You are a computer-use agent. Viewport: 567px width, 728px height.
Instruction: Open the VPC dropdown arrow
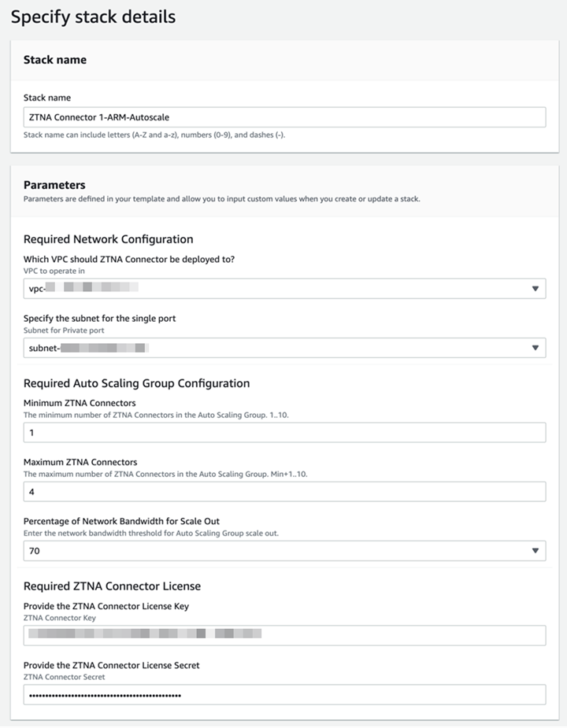(535, 289)
